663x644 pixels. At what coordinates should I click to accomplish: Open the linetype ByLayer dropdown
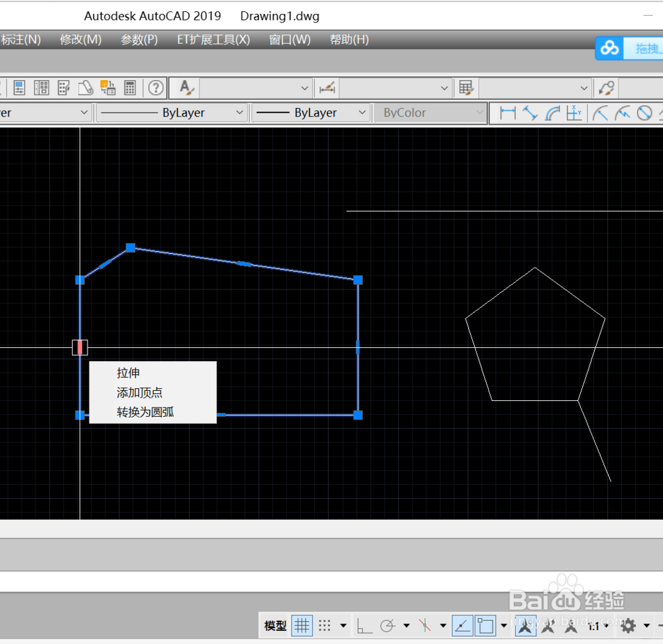172,113
